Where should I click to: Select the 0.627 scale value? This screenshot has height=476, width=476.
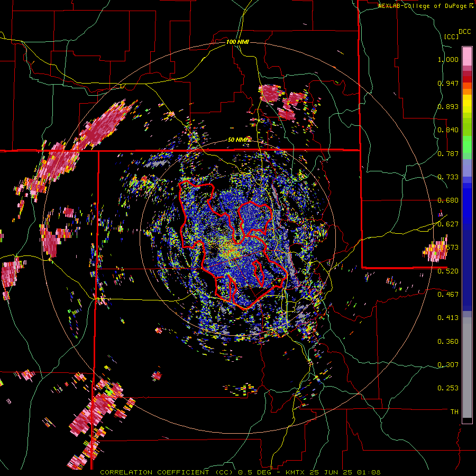point(448,224)
